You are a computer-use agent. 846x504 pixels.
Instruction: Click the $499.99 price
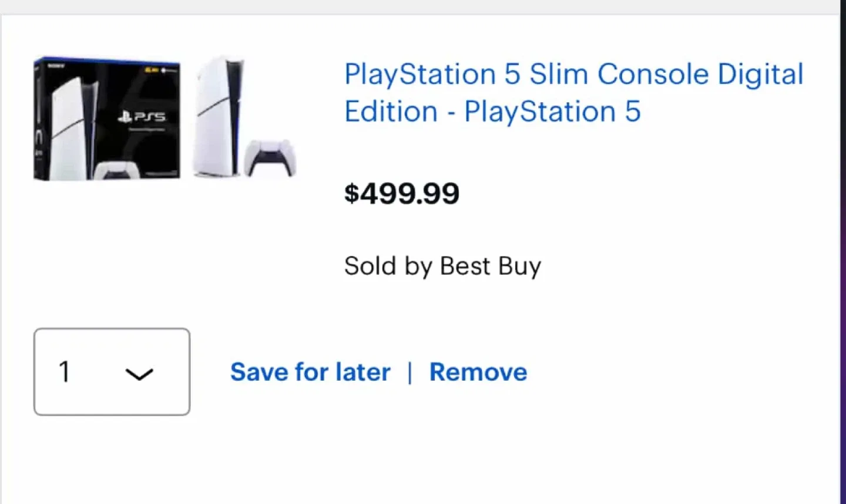coord(401,193)
